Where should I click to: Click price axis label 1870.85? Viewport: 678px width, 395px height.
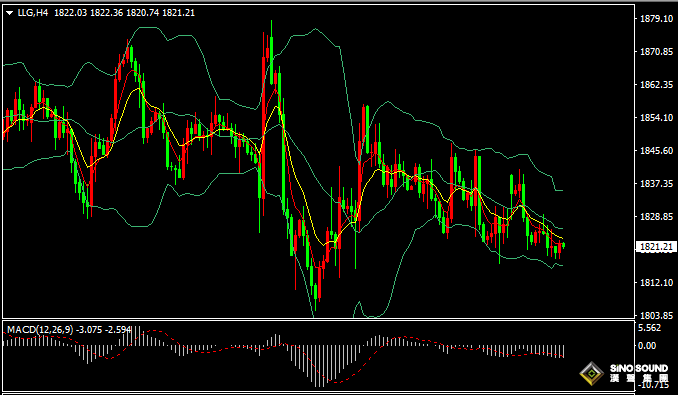click(656, 52)
